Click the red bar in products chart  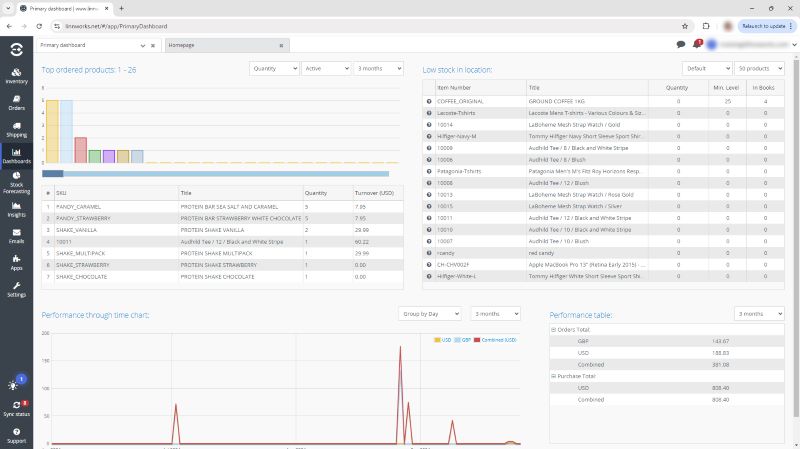(81, 150)
